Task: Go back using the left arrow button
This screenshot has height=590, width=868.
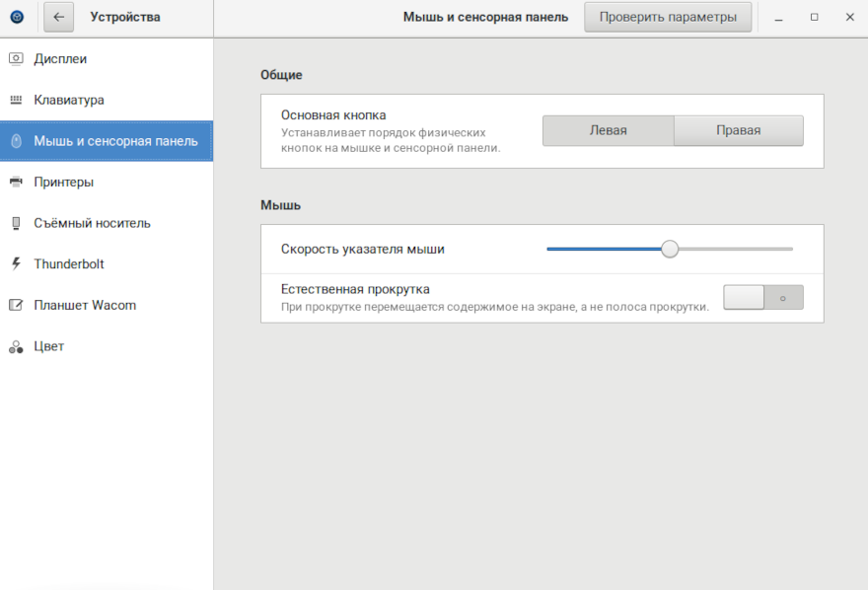Action: [58, 17]
